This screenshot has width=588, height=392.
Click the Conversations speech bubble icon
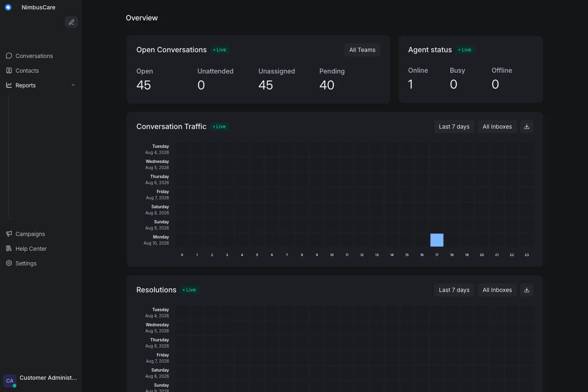[x=9, y=56]
